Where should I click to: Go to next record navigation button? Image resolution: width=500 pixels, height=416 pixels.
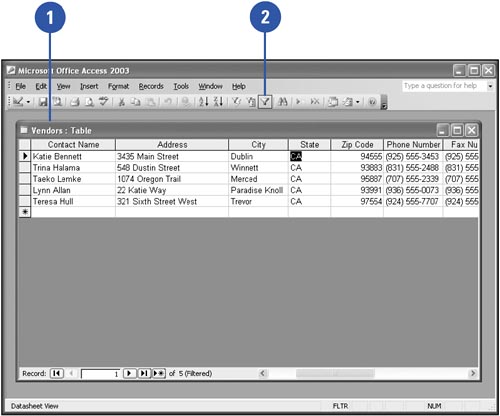pyautogui.click(x=130, y=373)
